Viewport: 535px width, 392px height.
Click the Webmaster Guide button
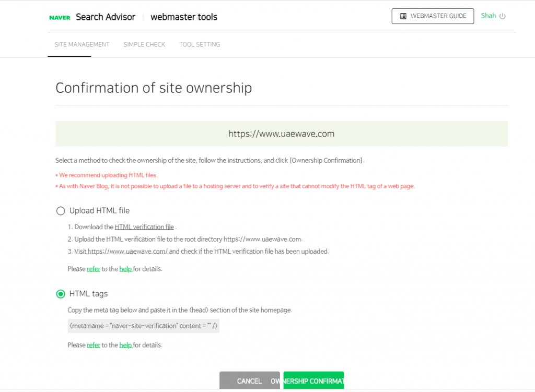433,16
